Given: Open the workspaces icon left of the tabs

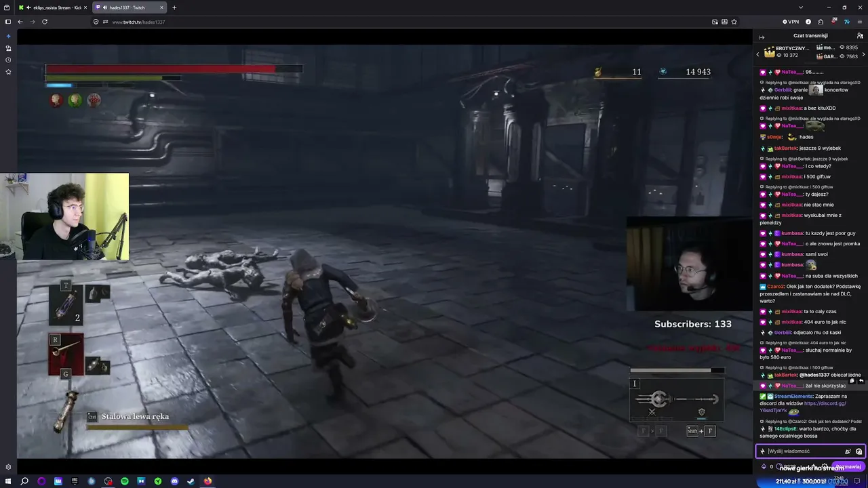Looking at the screenshot, I should (8, 7).
